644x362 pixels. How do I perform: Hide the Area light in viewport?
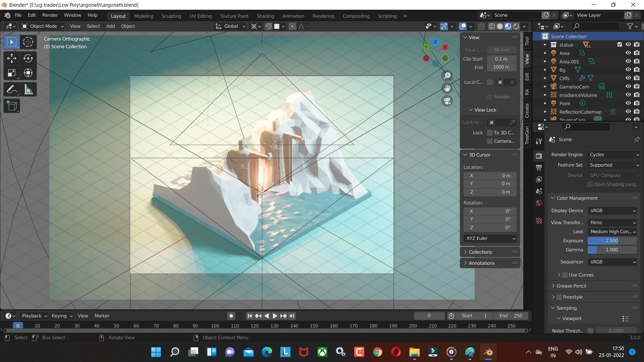pyautogui.click(x=628, y=53)
